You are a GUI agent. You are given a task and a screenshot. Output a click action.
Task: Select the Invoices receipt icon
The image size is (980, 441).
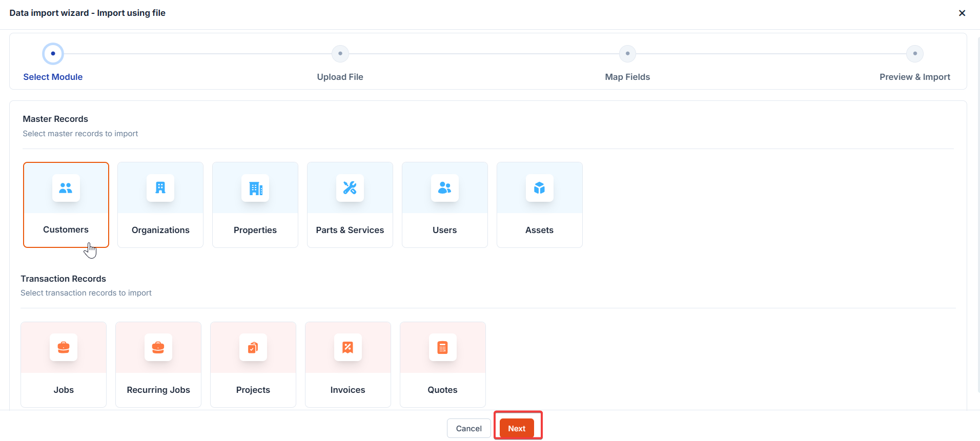coord(348,348)
